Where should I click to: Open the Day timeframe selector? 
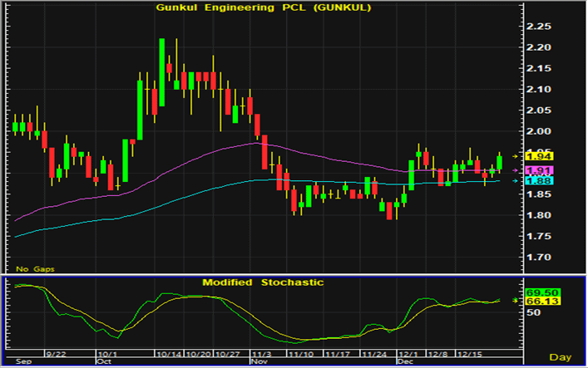pos(561,357)
